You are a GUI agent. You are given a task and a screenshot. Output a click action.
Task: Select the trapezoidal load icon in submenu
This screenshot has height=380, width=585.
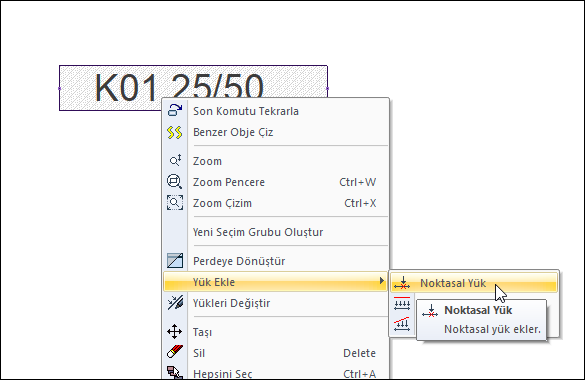tap(402, 324)
